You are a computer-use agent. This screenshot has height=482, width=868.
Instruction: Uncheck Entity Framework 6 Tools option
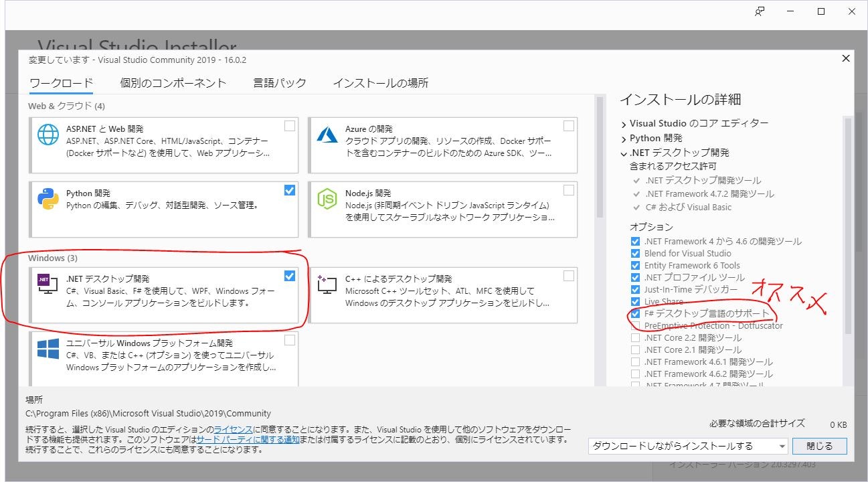[635, 265]
